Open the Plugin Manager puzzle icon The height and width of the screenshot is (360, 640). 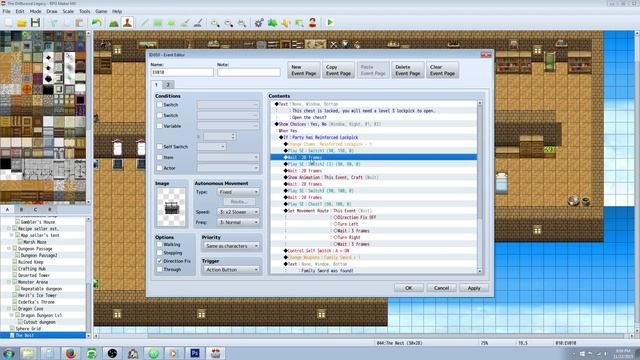[x=272, y=23]
